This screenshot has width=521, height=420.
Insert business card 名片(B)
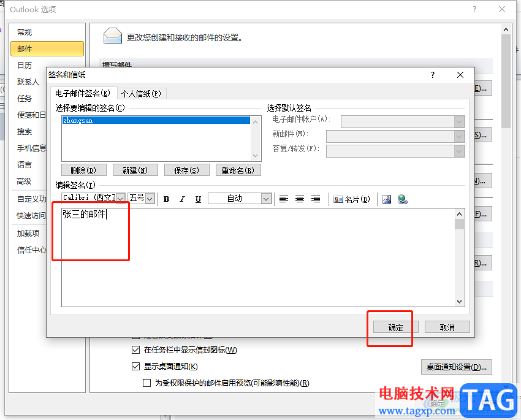coord(352,199)
